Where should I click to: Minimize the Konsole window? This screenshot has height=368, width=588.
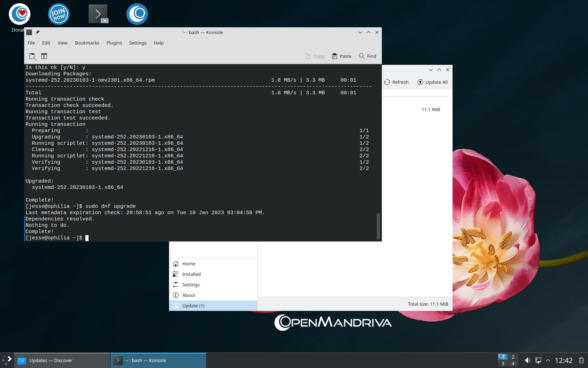pos(360,32)
